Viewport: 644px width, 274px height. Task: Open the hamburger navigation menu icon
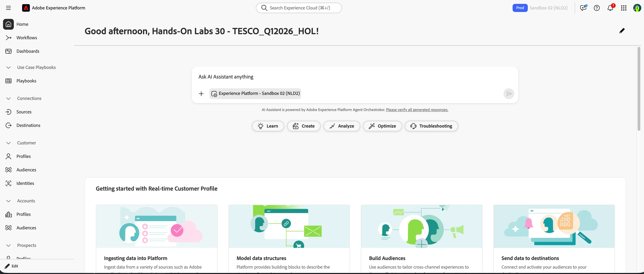tap(8, 8)
